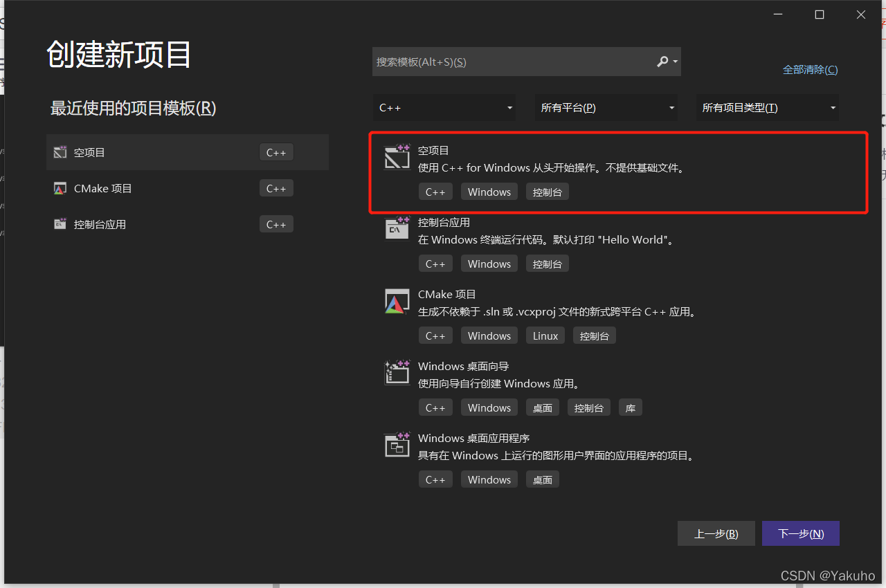Click the 控制台应用 template icon
This screenshot has width=886, height=588.
click(x=397, y=229)
